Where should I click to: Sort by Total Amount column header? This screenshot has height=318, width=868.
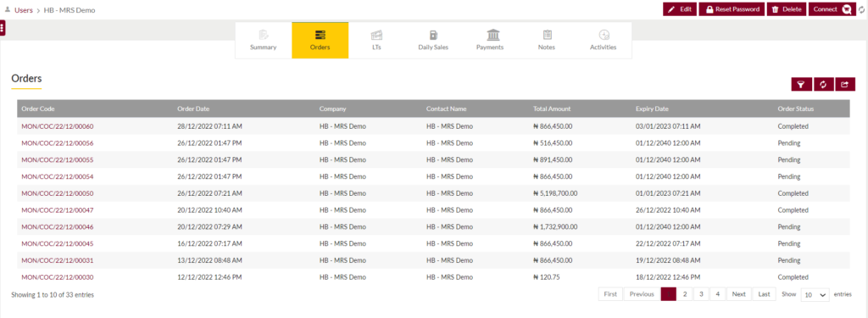point(552,109)
